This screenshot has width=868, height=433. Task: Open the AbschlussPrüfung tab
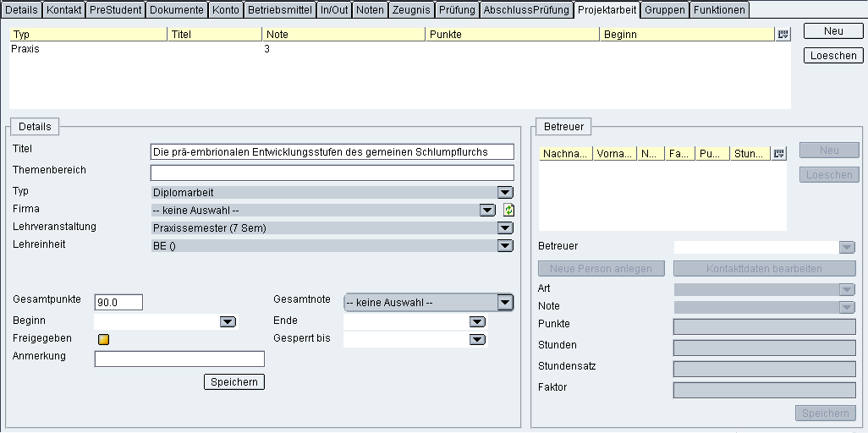(x=526, y=10)
